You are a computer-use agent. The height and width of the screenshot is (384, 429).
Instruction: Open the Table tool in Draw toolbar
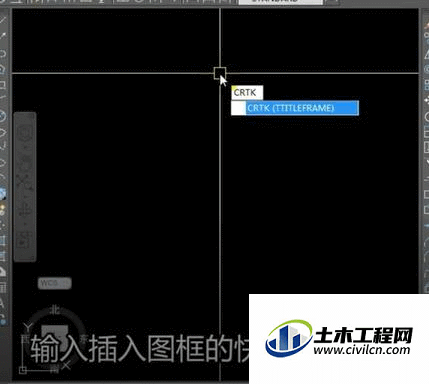[x=2, y=287]
